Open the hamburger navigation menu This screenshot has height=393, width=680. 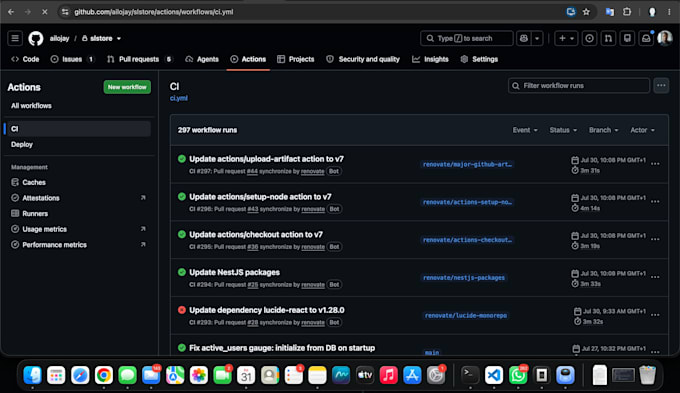click(15, 38)
